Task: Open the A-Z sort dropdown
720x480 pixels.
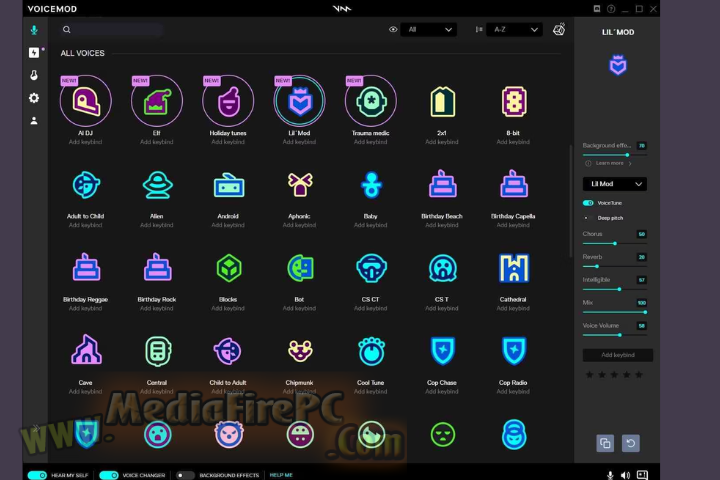Action: click(x=514, y=29)
